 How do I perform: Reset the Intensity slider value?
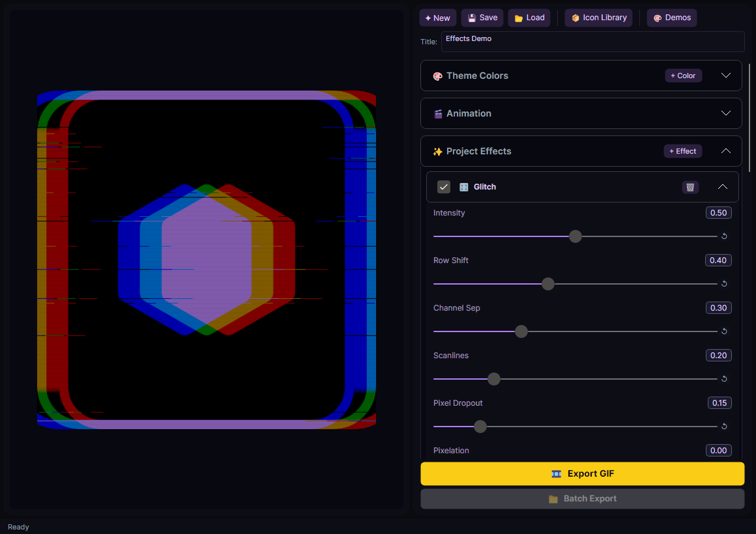point(724,236)
